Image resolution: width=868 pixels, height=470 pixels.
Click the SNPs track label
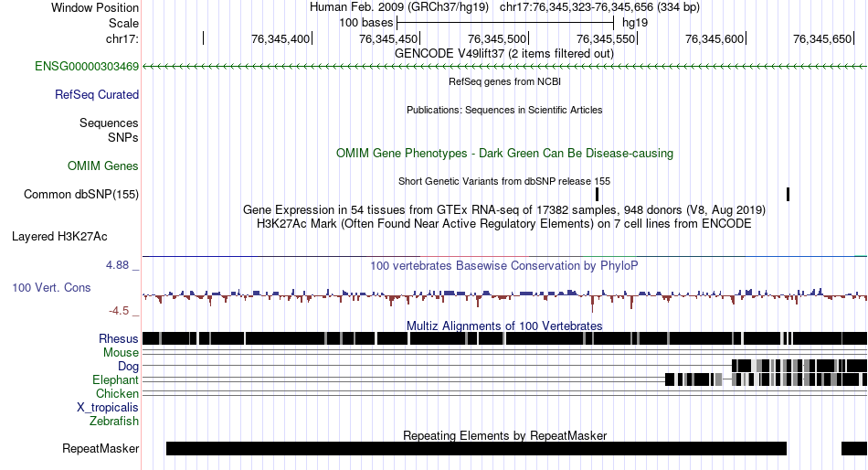click(123, 137)
